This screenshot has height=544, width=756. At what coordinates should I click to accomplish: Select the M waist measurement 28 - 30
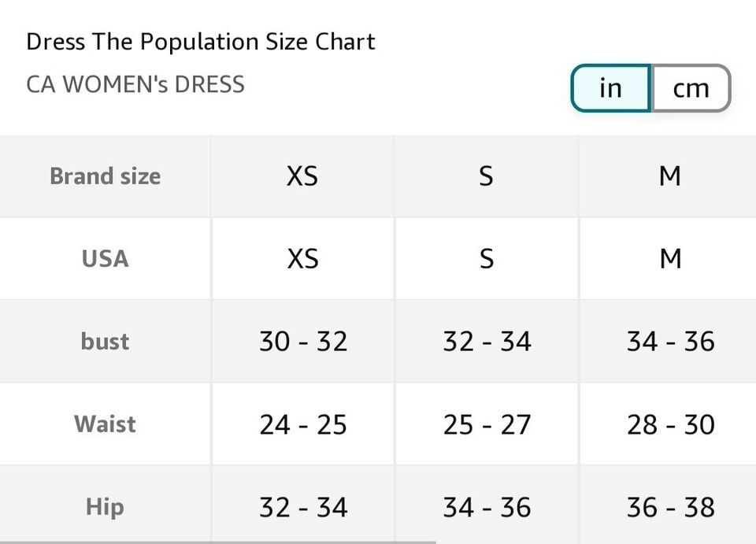671,424
